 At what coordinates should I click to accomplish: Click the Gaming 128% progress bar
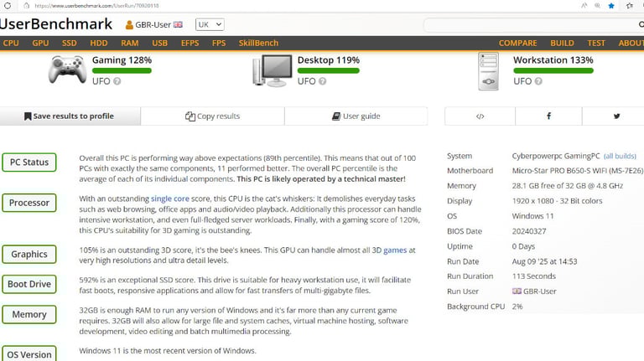coord(122,70)
